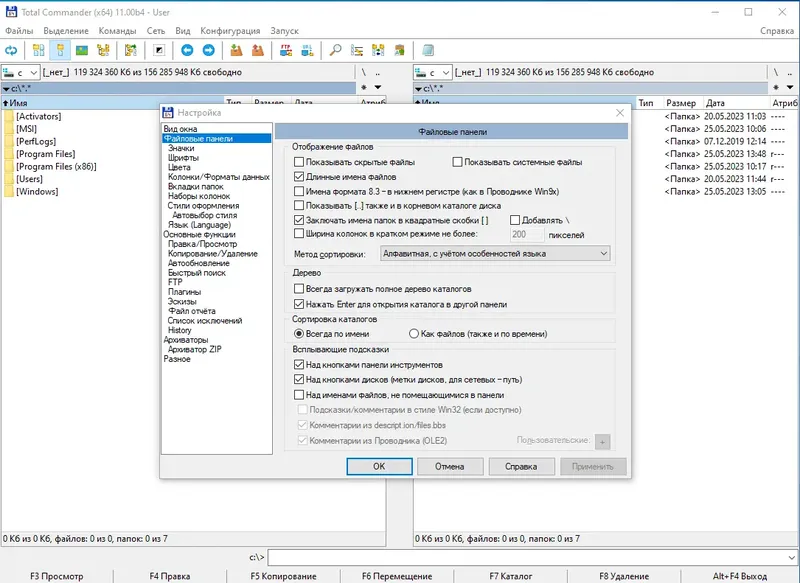Image resolution: width=800 pixels, height=583 pixels.
Task: Open the multi-rename tool icon
Action: [x=357, y=50]
